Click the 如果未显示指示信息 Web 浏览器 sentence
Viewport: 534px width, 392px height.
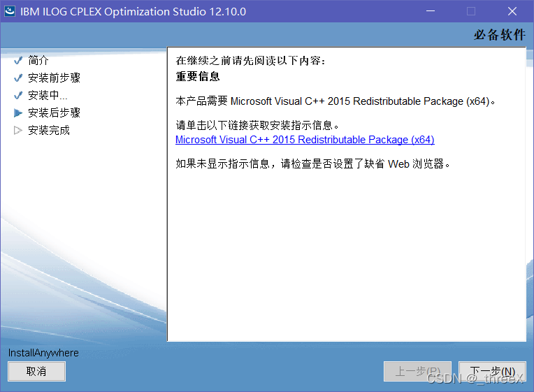click(x=312, y=164)
